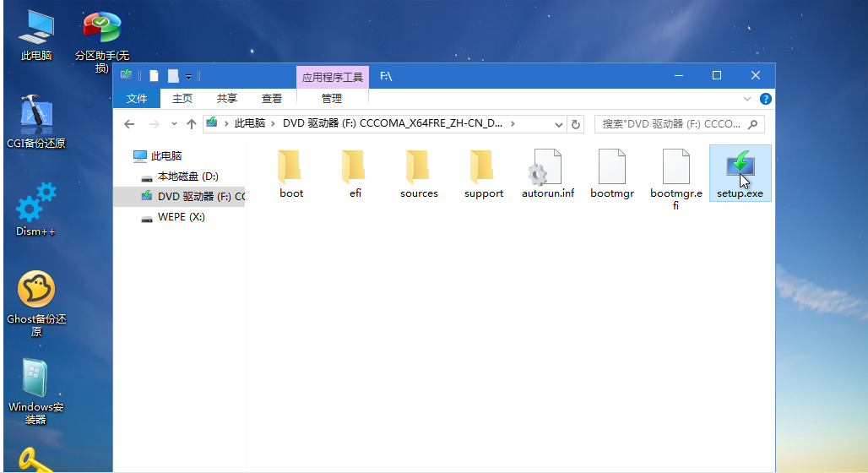Screen dimensions: 868x473
Task: Select 本地磁盘 (D:) in navigation pane
Action: pyautogui.click(x=187, y=177)
